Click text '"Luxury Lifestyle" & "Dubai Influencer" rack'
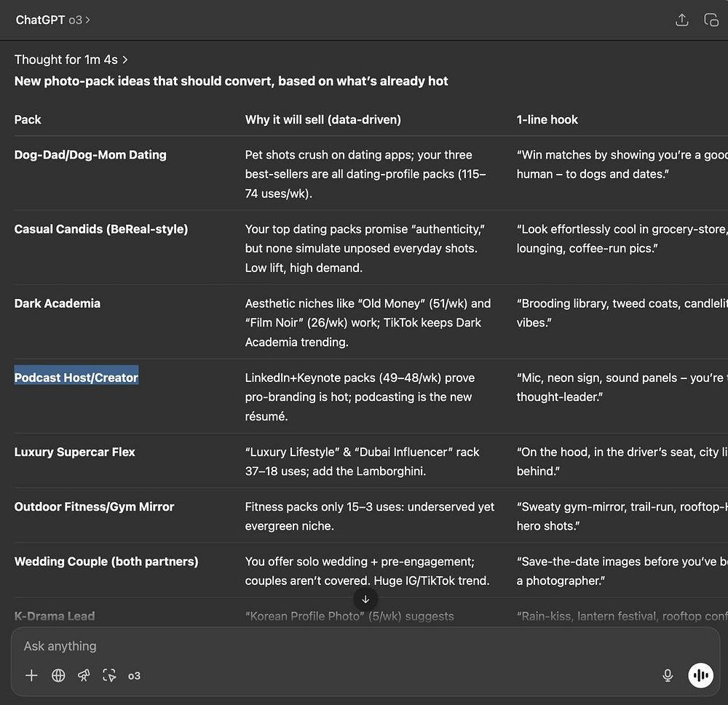The width and height of the screenshot is (728, 705). [x=362, y=452]
